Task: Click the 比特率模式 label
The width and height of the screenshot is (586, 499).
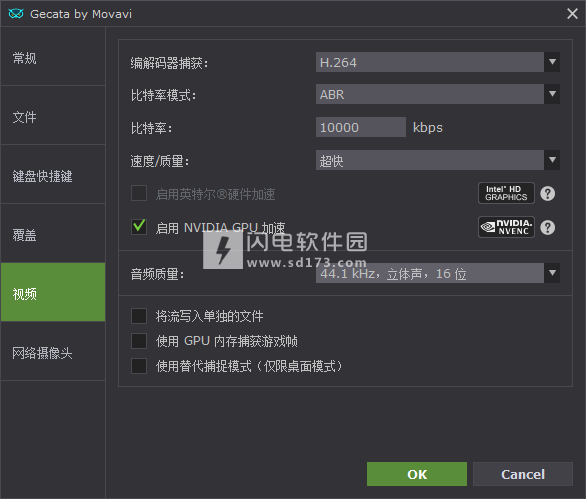Action: click(163, 95)
